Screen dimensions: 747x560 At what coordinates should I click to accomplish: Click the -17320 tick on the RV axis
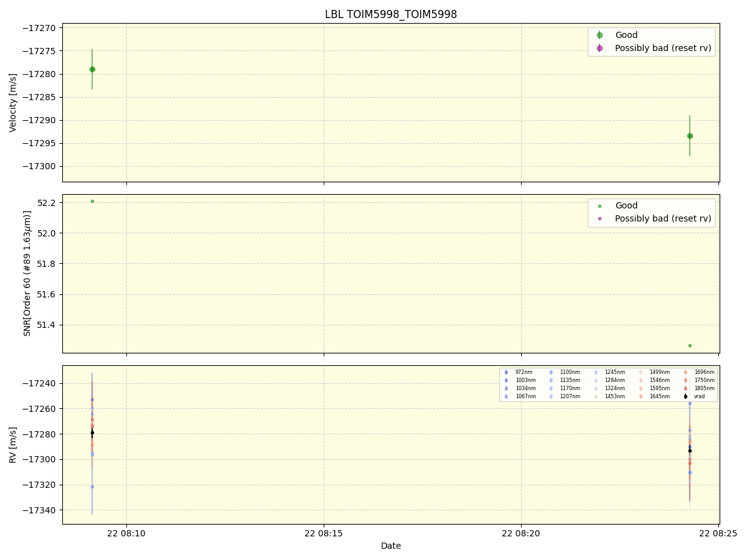click(39, 485)
